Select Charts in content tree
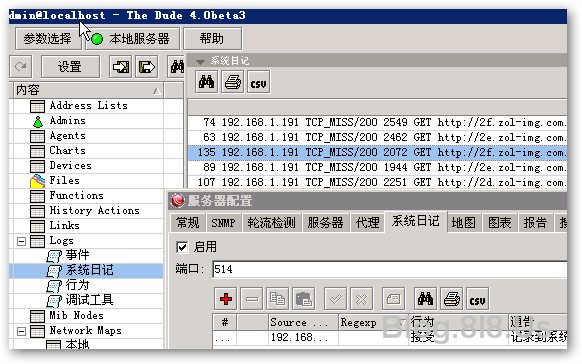The height and width of the screenshot is (364, 582). [68, 151]
